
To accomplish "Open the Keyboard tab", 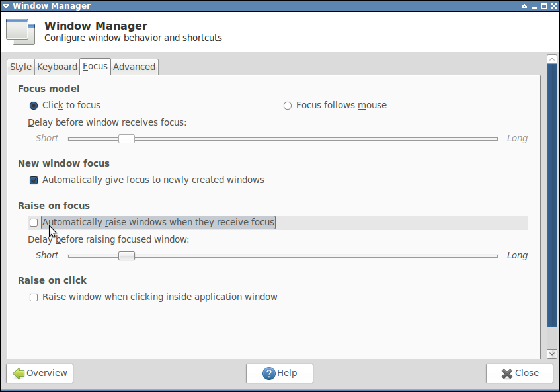I will (x=57, y=67).
